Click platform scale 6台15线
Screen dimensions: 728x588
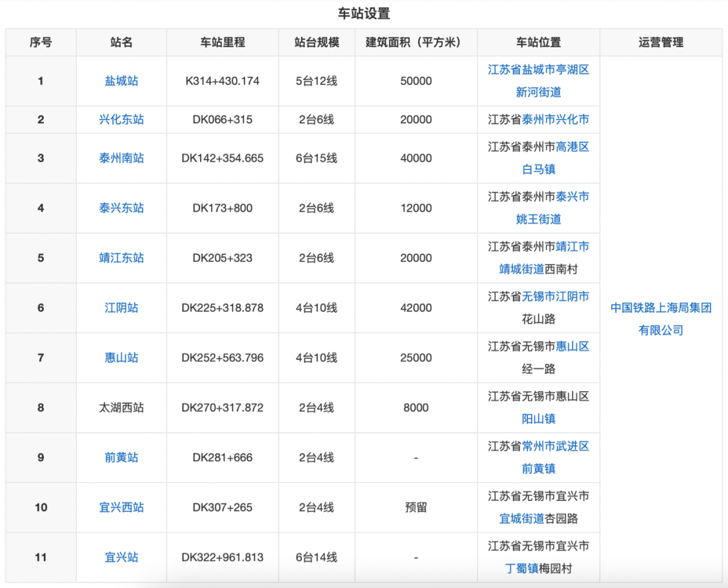317,158
